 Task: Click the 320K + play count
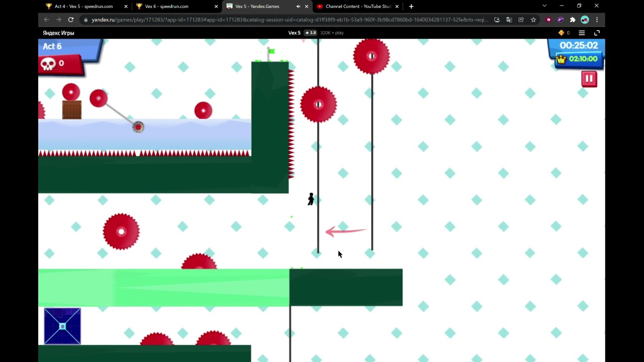tap(332, 33)
